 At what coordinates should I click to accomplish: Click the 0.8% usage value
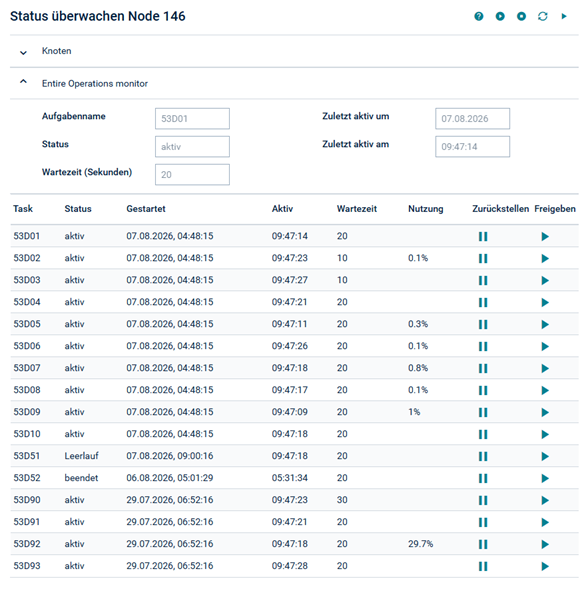(x=418, y=368)
